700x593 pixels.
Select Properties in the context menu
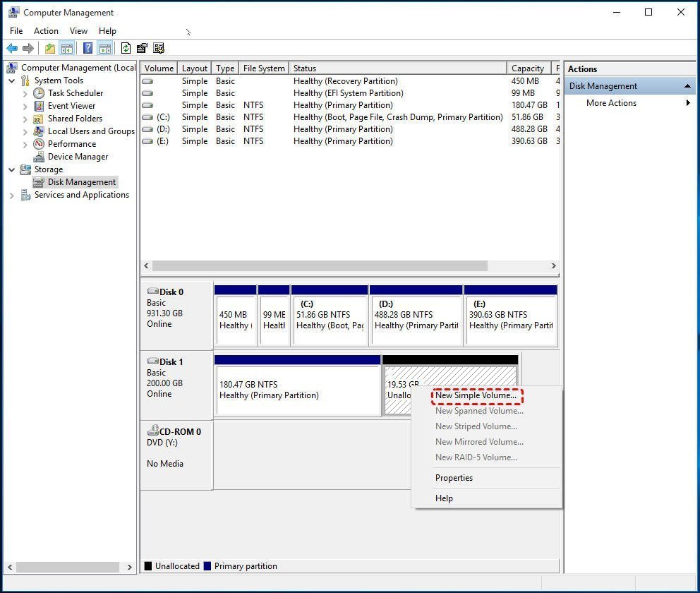[454, 478]
